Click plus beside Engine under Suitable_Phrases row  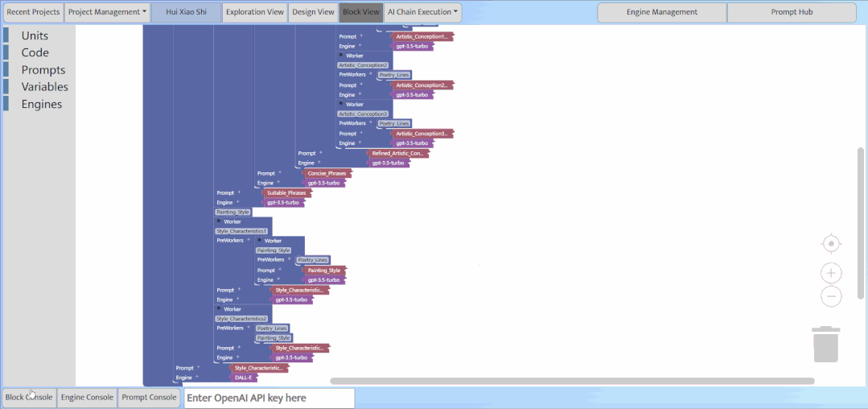click(238, 202)
